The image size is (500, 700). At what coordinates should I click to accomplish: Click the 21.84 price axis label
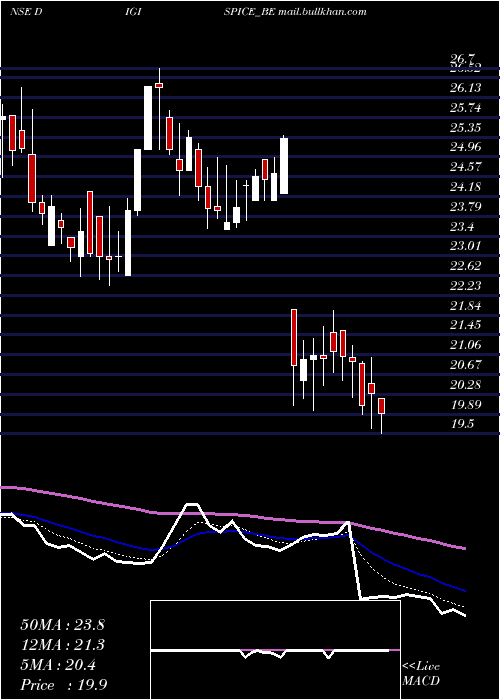pyautogui.click(x=466, y=306)
